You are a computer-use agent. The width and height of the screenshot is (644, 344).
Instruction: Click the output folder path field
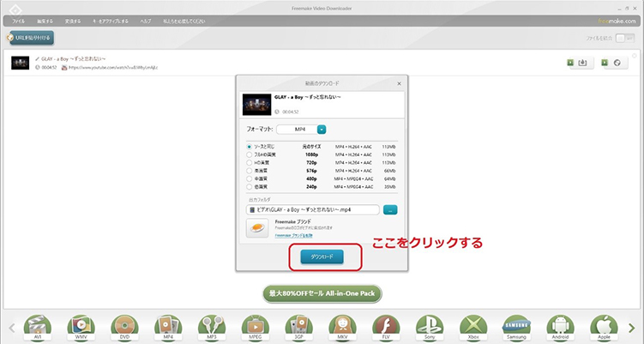(x=313, y=210)
